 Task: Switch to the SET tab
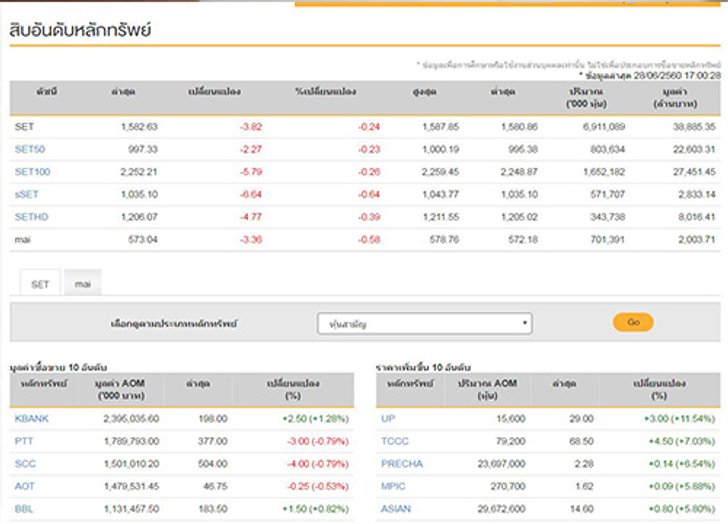coord(40,284)
